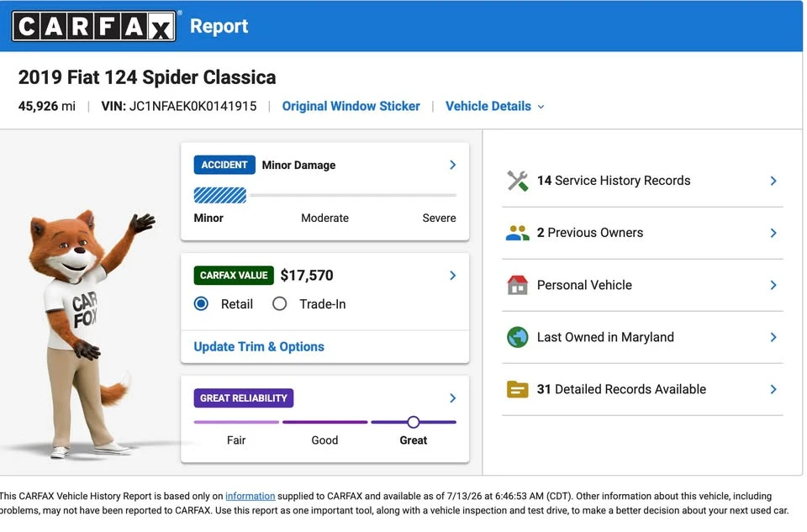Expand the Personal Vehicle chevron
Screen dimensions: 807x532
(773, 285)
